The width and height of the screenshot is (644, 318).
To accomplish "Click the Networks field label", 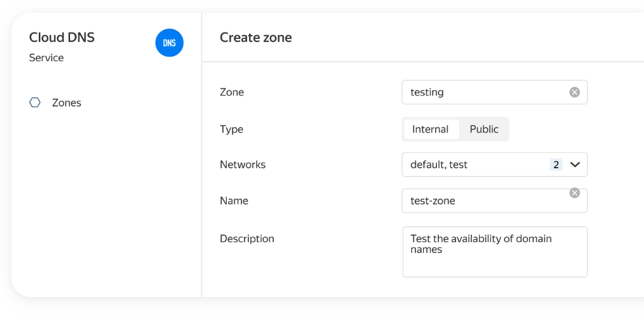I will 243,164.
